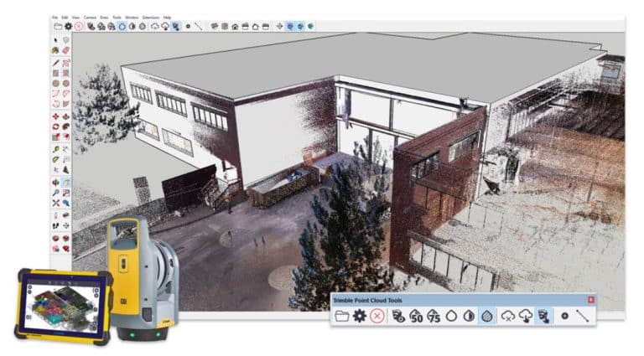Viewport: 644px width, 356px height.
Task: Select point tool dot icon in floating panel
Action: tap(564, 316)
